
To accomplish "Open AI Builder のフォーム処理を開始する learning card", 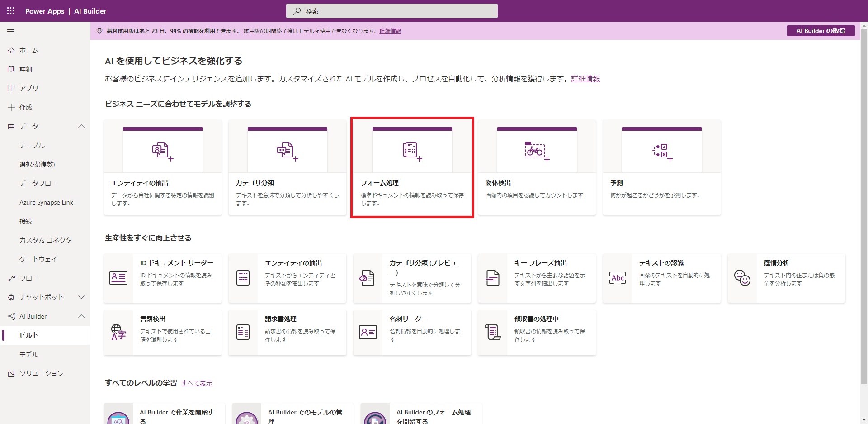I will pyautogui.click(x=421, y=414).
